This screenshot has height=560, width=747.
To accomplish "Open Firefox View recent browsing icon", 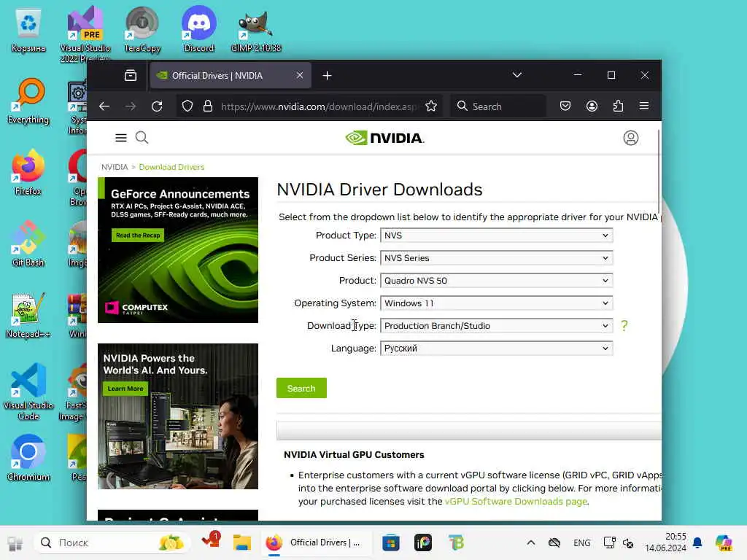I will (130, 75).
